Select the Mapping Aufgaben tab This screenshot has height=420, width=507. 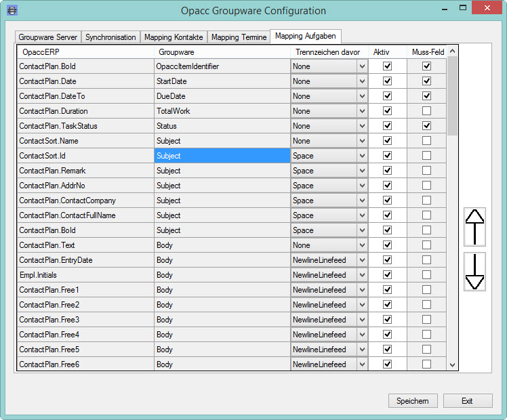(x=306, y=36)
